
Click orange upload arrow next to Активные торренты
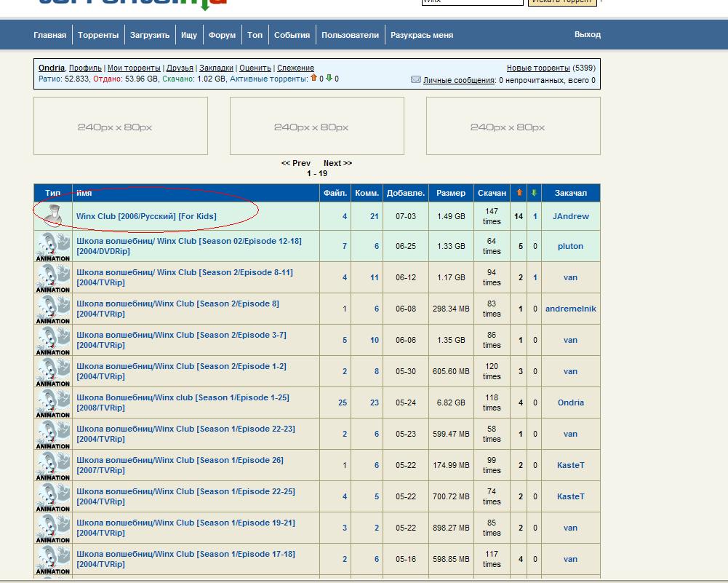point(314,78)
